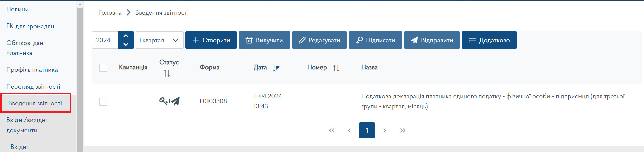Click the Підписати button
644x152 pixels.
point(375,40)
